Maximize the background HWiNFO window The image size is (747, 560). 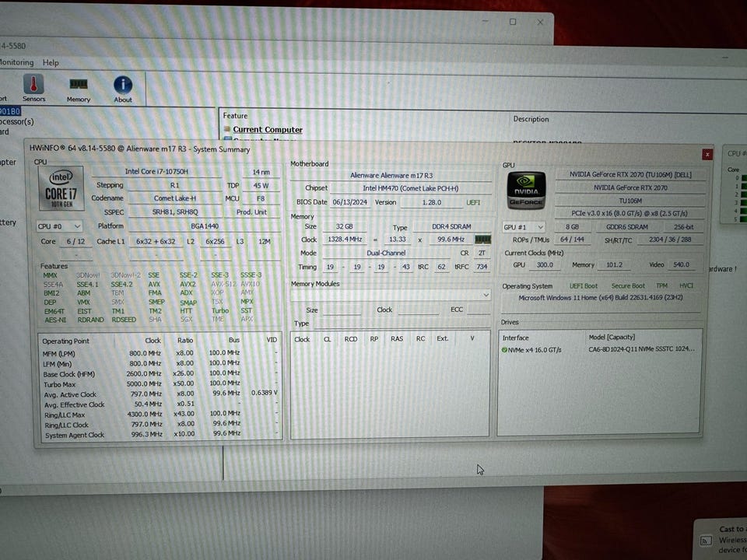[x=513, y=22]
